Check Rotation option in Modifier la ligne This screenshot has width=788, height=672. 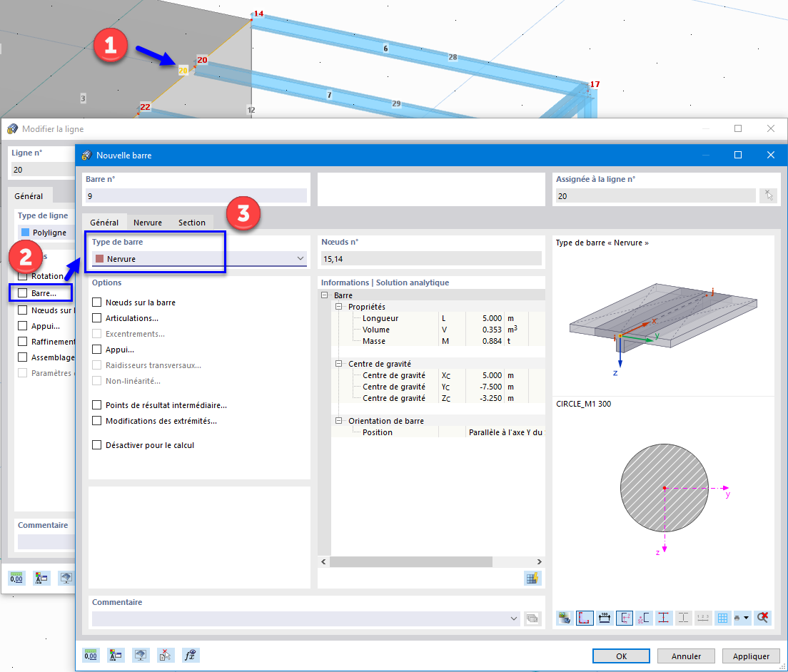pos(23,276)
